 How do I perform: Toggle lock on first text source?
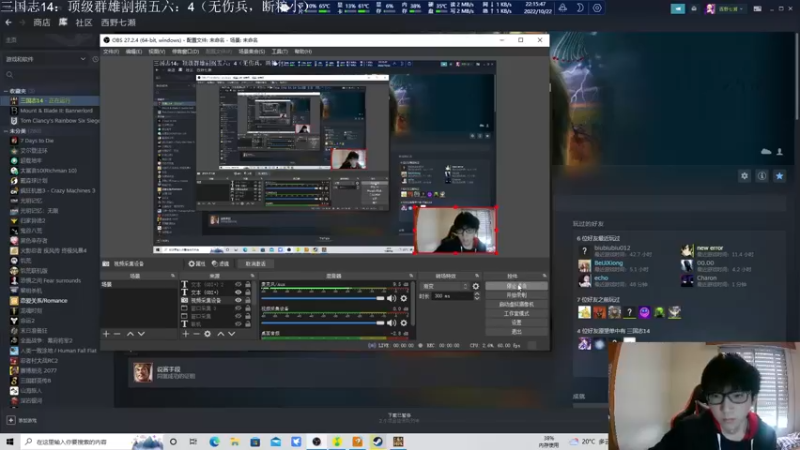tap(248, 285)
